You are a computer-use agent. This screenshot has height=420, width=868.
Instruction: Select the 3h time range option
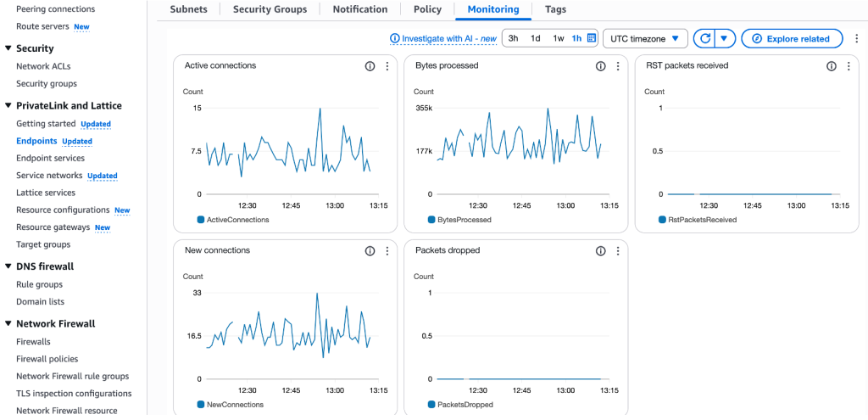pos(513,38)
